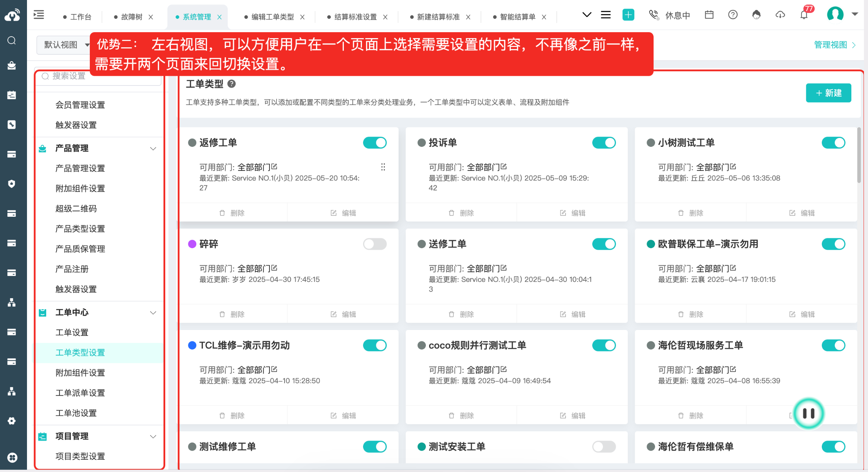Image resolution: width=868 pixels, height=472 pixels.
Task: Open help question mark in top bar
Action: [733, 15]
